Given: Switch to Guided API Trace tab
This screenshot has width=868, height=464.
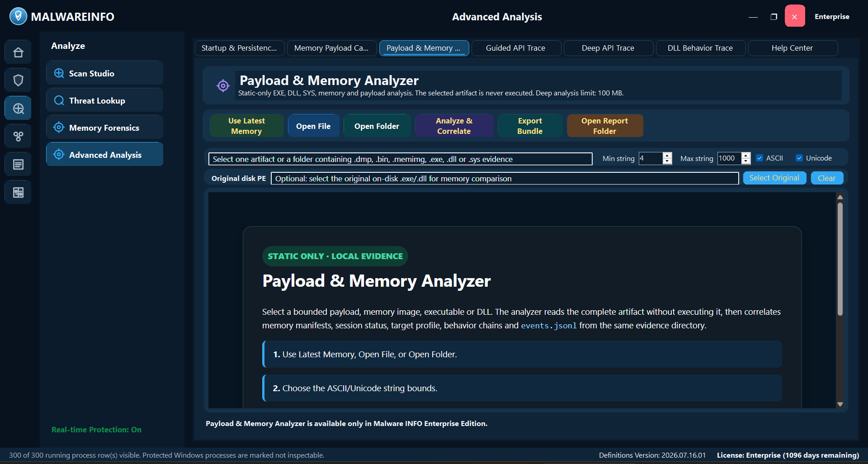Looking at the screenshot, I should [x=516, y=48].
